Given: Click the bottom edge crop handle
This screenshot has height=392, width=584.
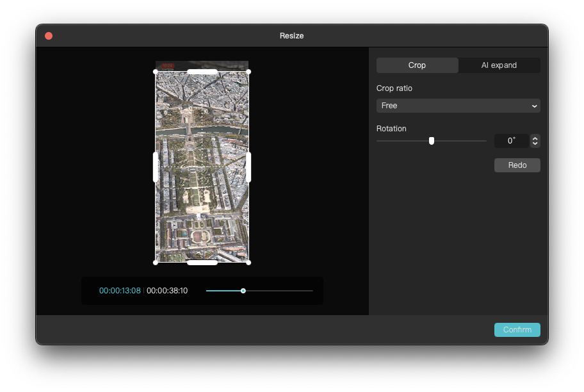Looking at the screenshot, I should point(202,263).
